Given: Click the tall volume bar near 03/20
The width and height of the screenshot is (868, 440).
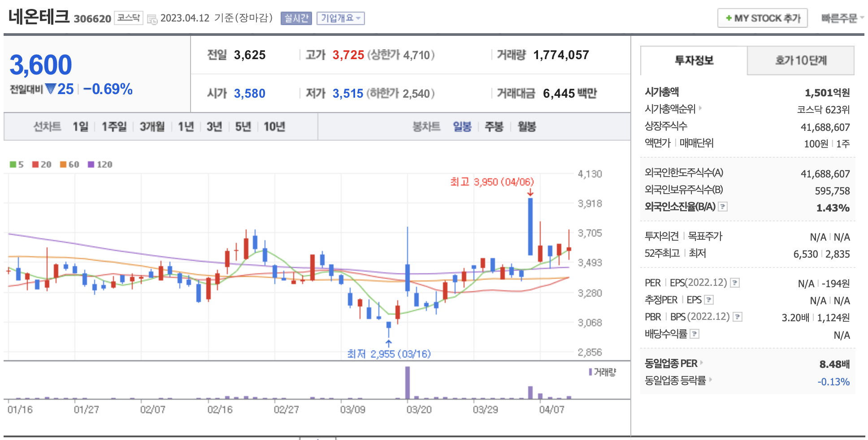Looking at the screenshot, I should point(408,382).
